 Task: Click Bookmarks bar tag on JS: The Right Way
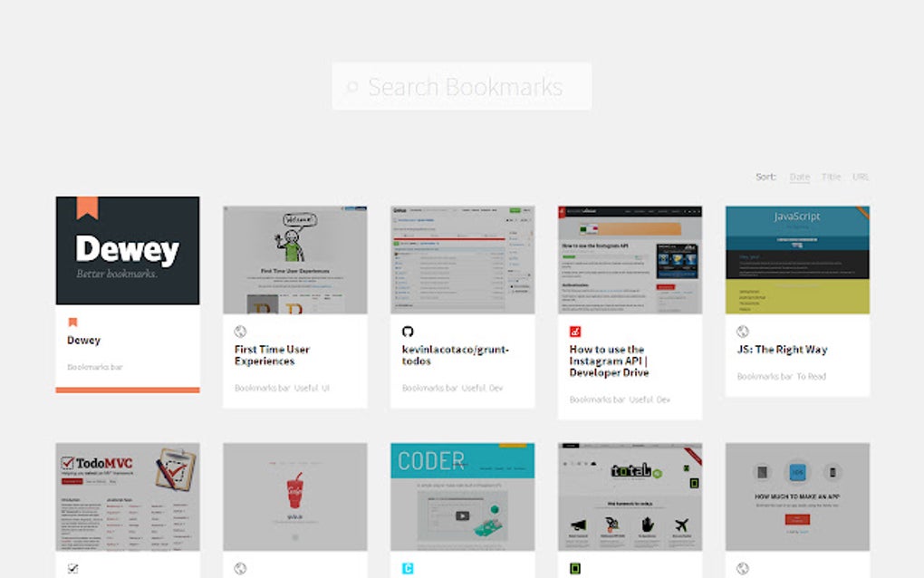click(x=765, y=377)
